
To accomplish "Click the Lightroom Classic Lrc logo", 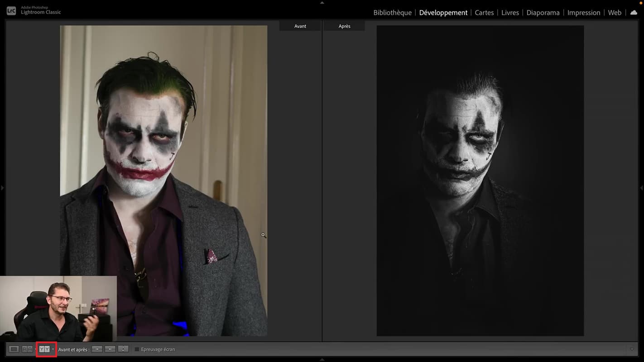I will pyautogui.click(x=11, y=10).
